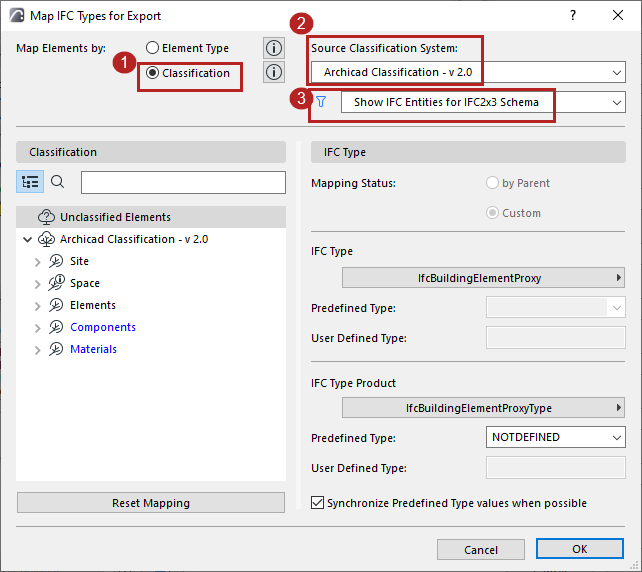Confirm with OK button
Screen dimensions: 642x572
click(x=580, y=549)
